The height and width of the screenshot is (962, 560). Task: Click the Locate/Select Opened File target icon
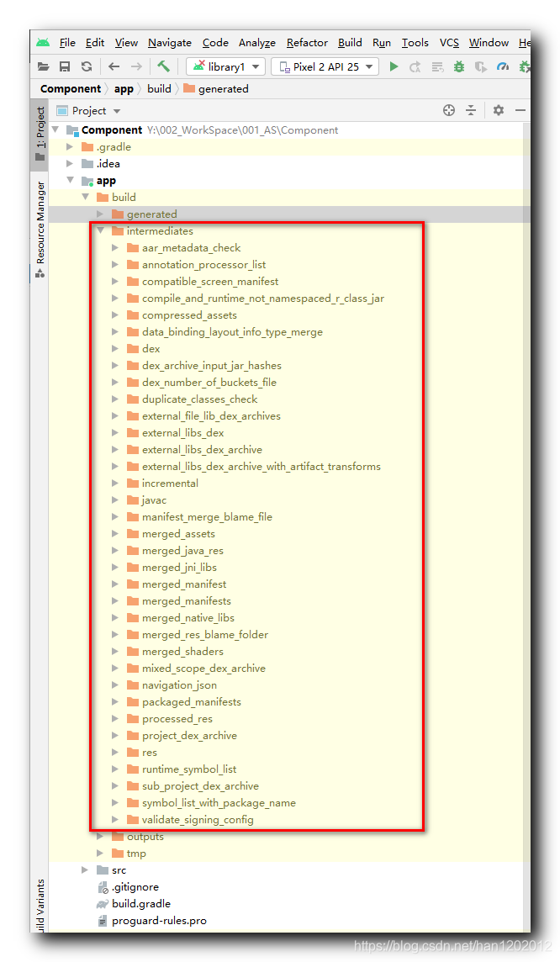point(449,110)
